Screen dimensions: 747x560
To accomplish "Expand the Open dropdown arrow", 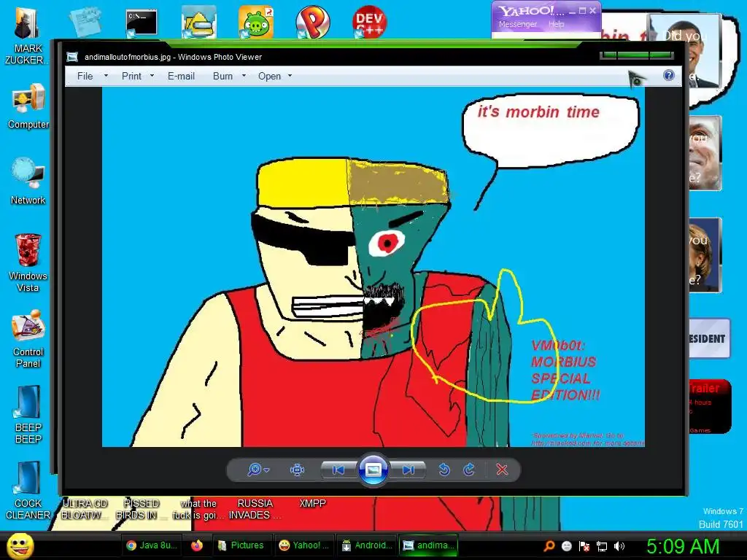I will click(x=290, y=76).
